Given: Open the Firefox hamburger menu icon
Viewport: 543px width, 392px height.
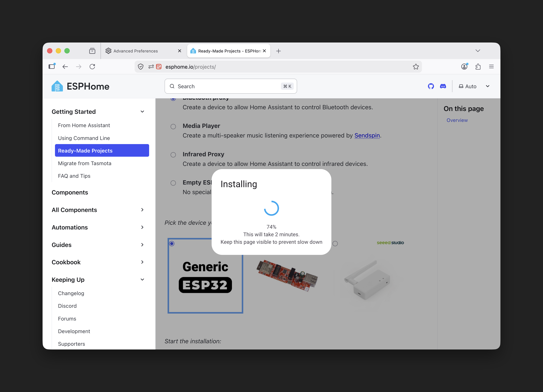Looking at the screenshot, I should tap(491, 67).
